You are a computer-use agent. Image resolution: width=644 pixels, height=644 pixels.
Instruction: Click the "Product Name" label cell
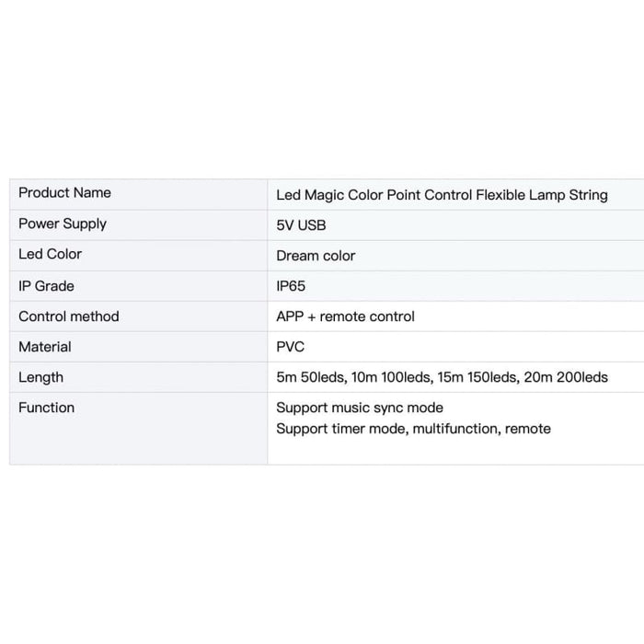pos(64,193)
